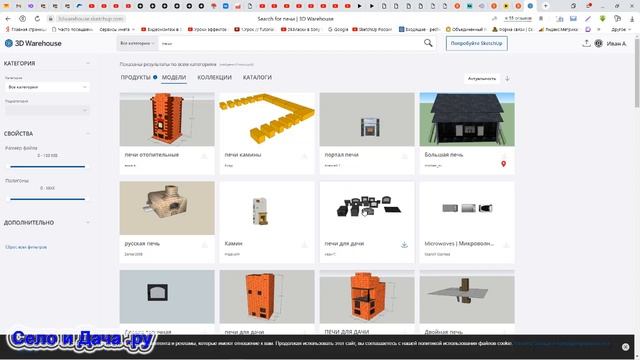Open the Microwaves | Микроволн... model title
Screen dimensions: 640x360
(x=459, y=243)
